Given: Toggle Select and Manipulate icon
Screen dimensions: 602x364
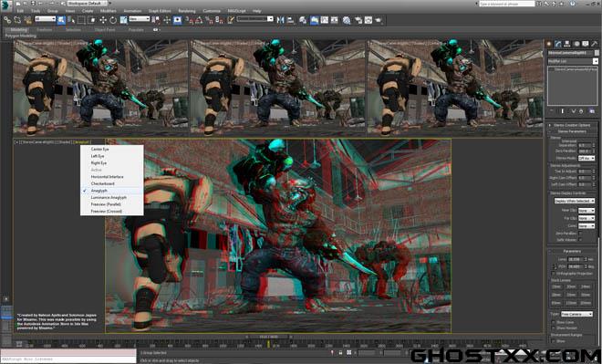Looking at the screenshot, I should point(167,20).
